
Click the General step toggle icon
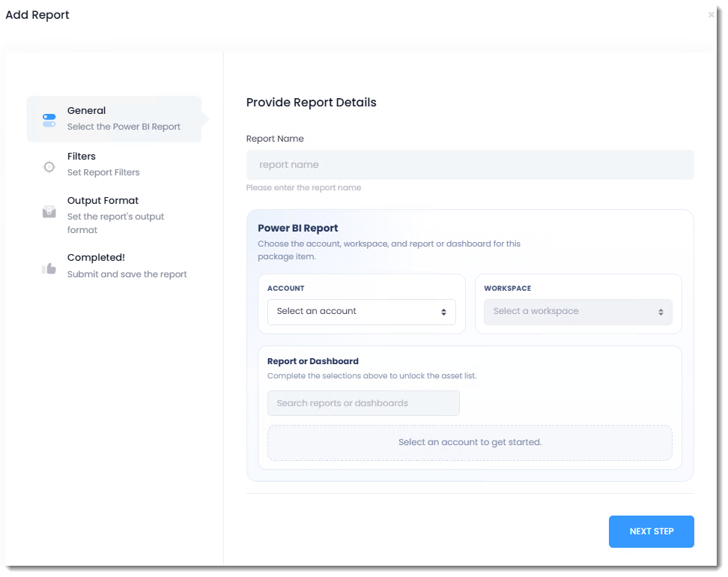pos(49,120)
